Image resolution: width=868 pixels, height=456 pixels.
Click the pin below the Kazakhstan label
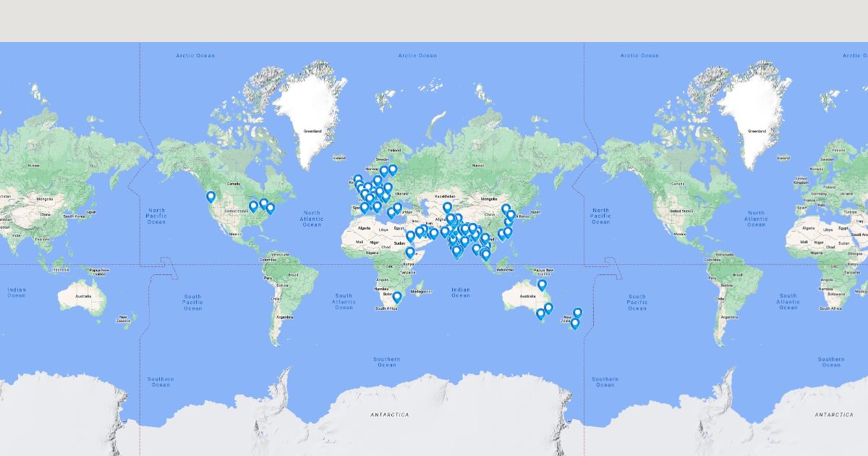coord(447,208)
